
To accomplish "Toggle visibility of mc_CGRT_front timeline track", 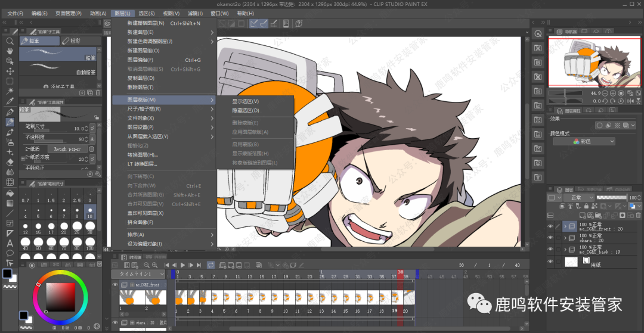I will pyautogui.click(x=115, y=285).
